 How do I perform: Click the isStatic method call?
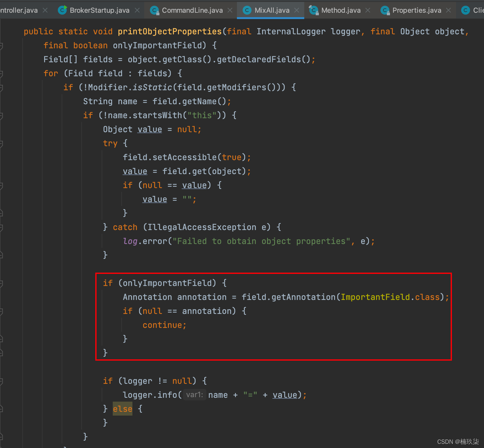tap(152, 87)
